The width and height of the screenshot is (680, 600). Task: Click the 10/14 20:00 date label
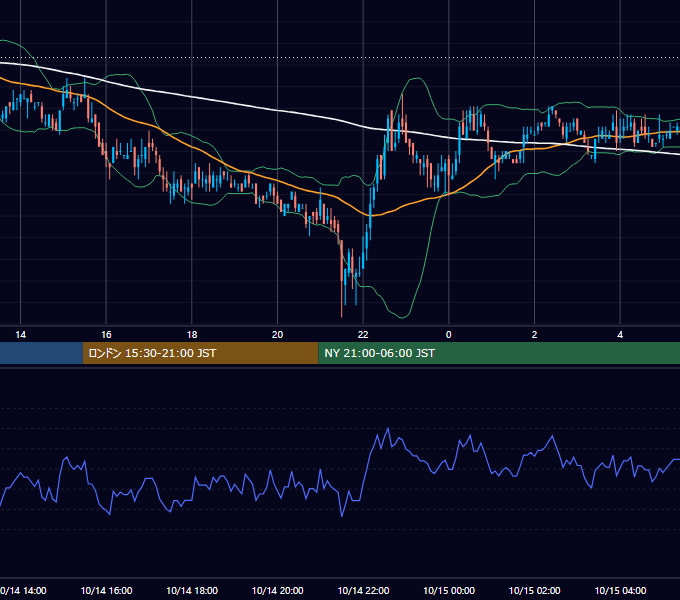point(278,590)
